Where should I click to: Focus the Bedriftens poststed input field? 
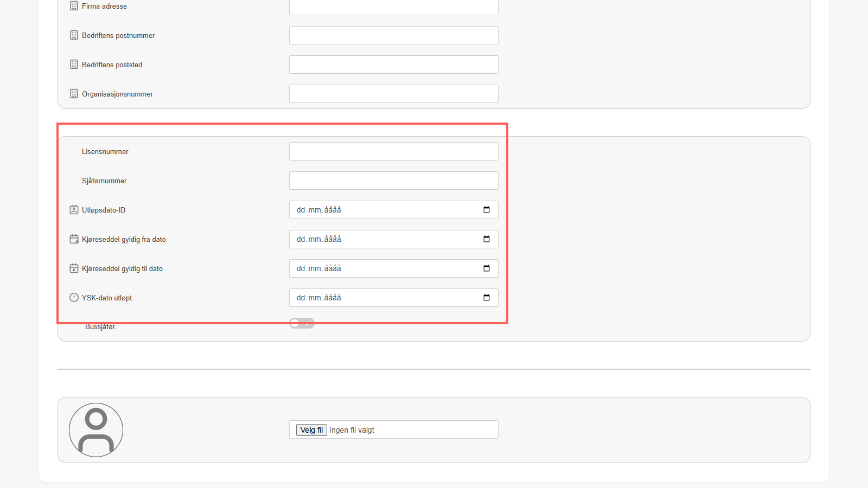pyautogui.click(x=394, y=65)
